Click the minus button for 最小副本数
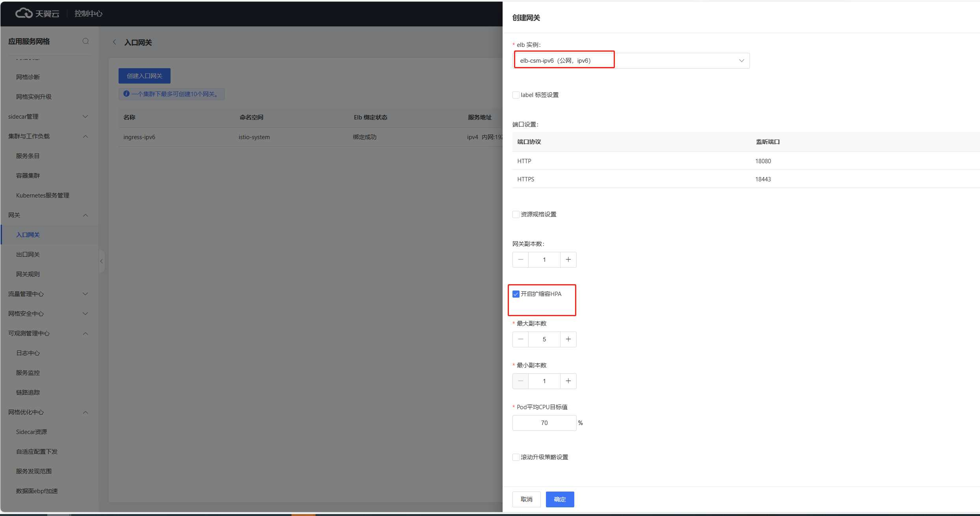980x516 pixels. click(520, 381)
